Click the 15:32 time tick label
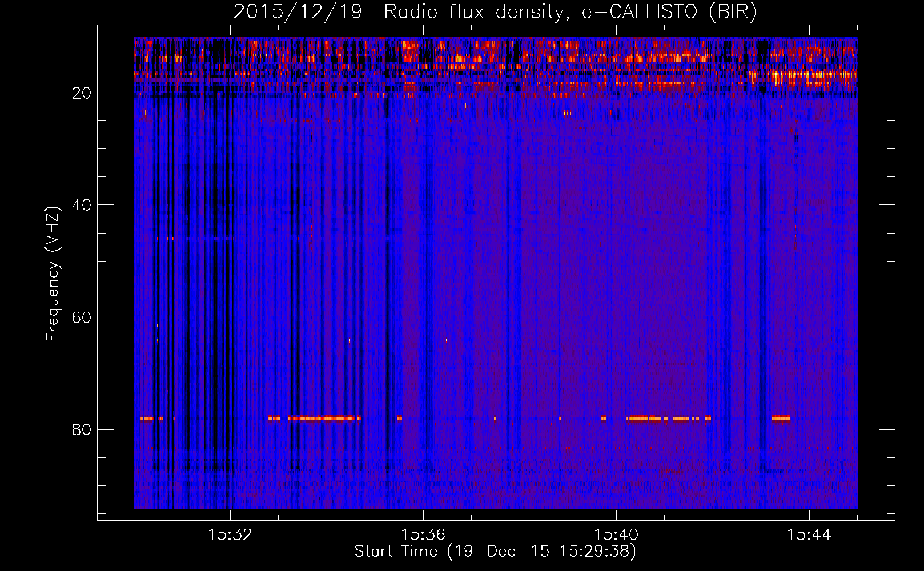 coord(230,535)
